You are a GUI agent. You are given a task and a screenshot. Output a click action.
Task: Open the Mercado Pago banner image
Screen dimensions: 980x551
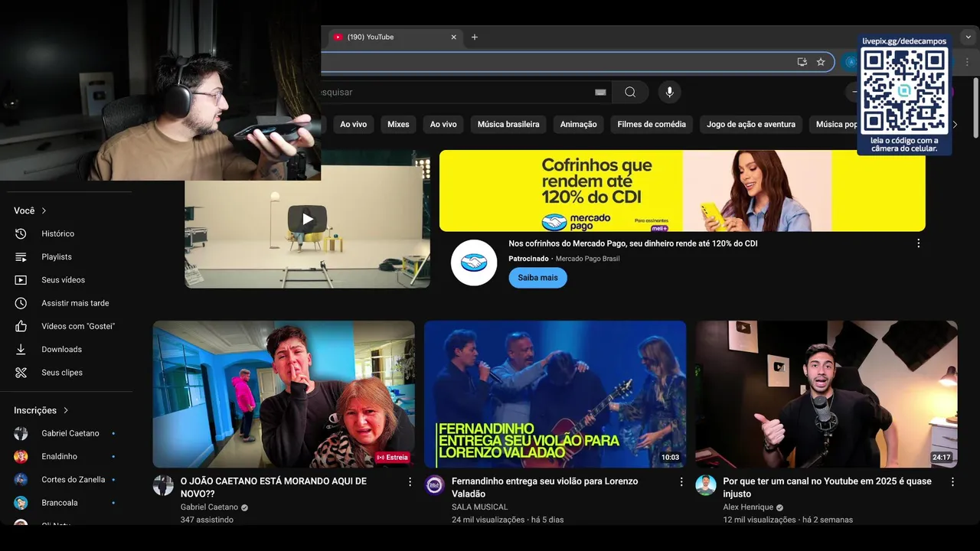(x=682, y=191)
